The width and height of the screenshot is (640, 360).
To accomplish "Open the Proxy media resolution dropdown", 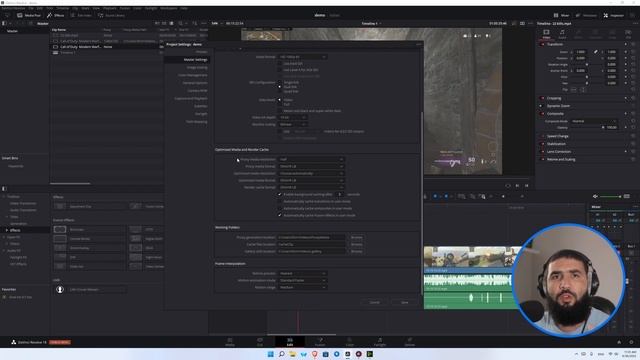I will click(x=311, y=159).
